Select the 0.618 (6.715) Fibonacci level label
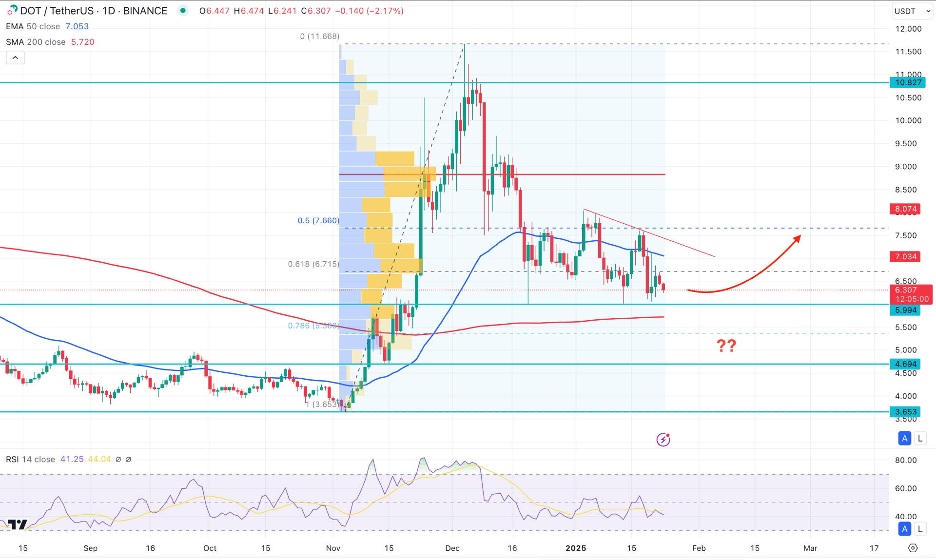Image resolution: width=936 pixels, height=560 pixels. click(313, 264)
